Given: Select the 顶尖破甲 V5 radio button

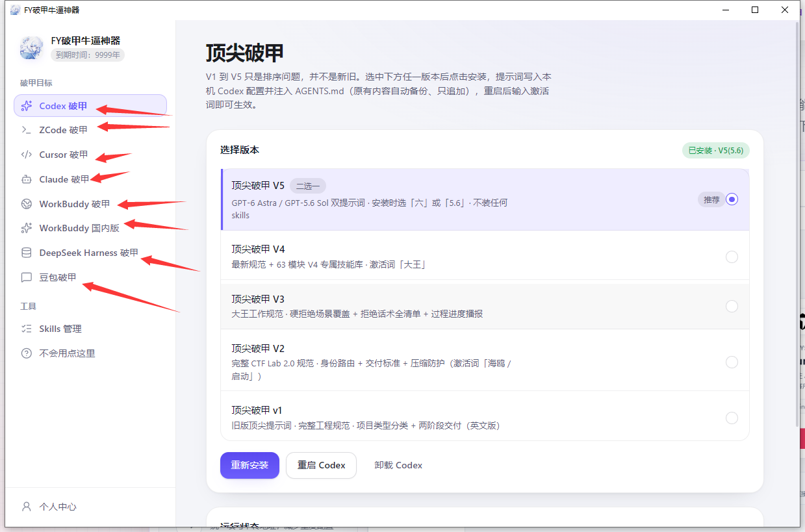Looking at the screenshot, I should coord(732,199).
